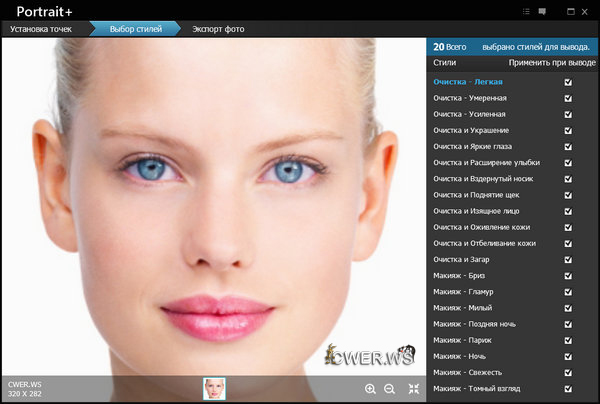
Task: Disable the Макияж - Ночь checkbox
Action: pos(568,356)
